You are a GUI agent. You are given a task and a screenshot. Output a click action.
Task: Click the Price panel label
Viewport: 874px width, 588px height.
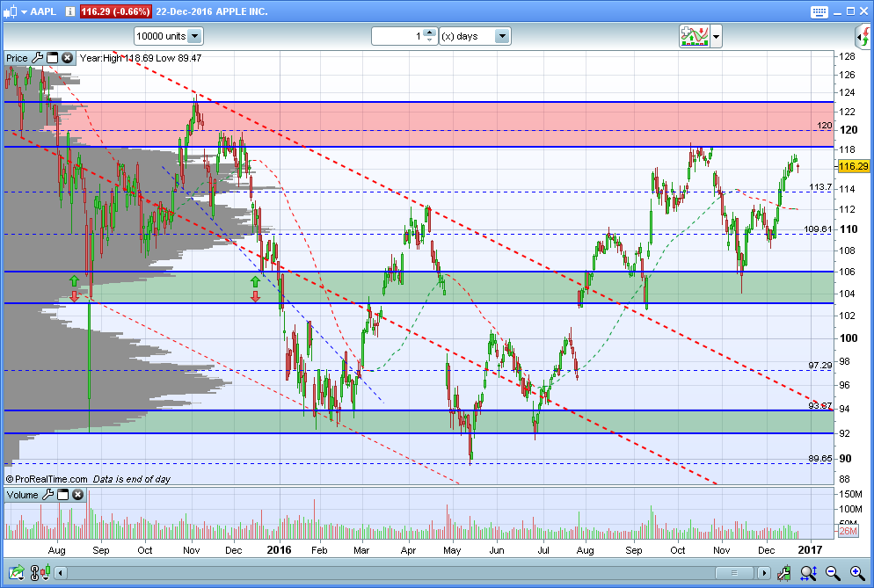[17, 58]
